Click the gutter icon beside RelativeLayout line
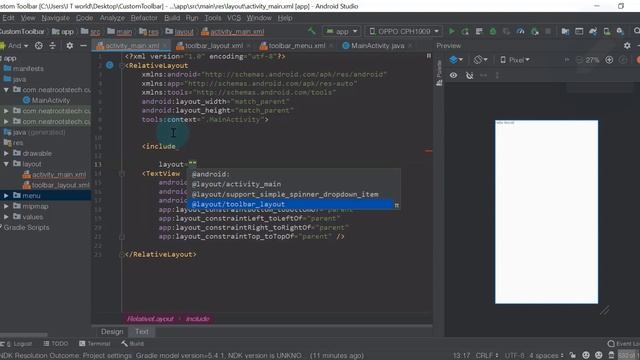The width and height of the screenshot is (640, 360). point(110,65)
